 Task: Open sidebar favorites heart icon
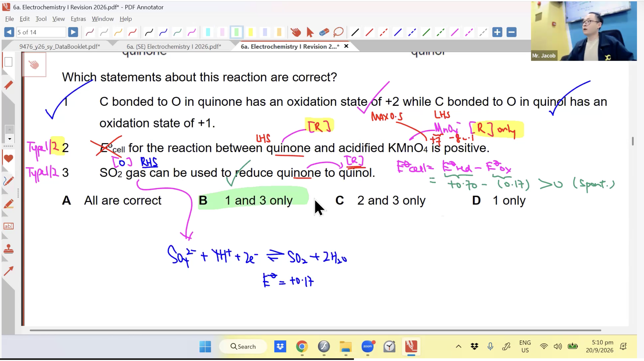tap(8, 159)
